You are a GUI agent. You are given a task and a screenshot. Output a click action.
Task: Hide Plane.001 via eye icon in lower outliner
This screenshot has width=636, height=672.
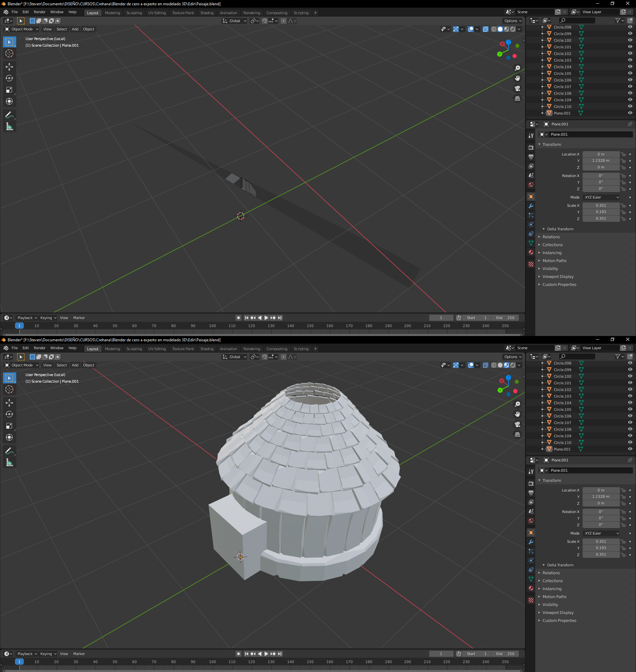point(630,449)
